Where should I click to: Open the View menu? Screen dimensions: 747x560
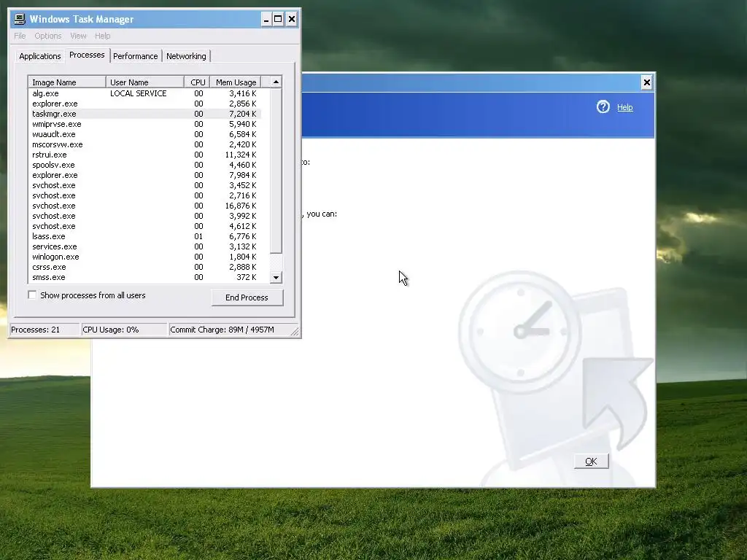click(x=78, y=36)
